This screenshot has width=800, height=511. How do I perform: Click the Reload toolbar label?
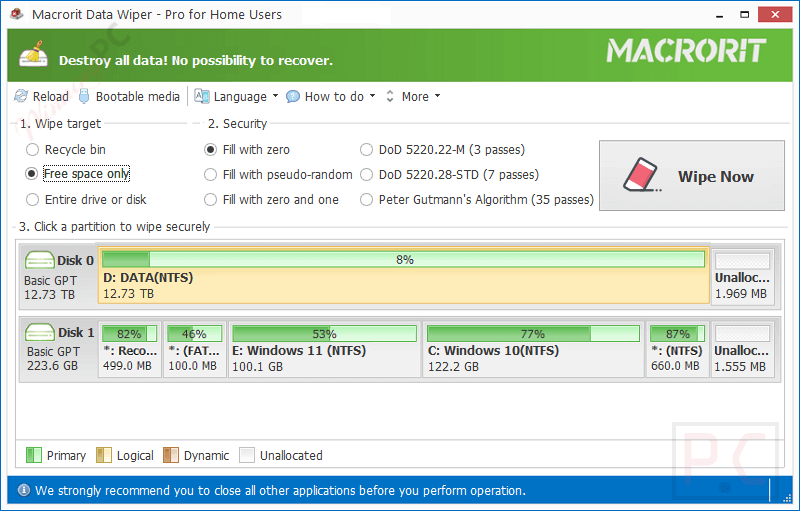tap(51, 96)
